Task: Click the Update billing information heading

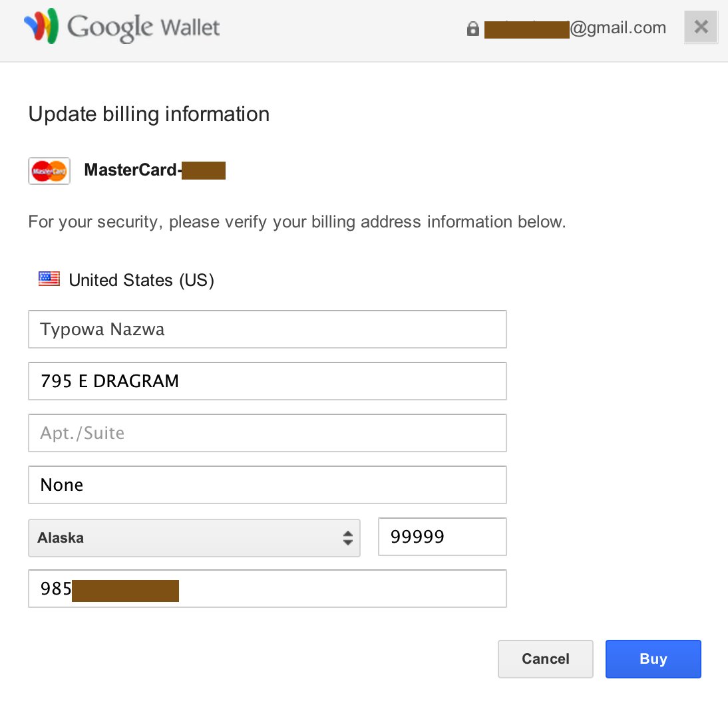Action: coord(148,114)
